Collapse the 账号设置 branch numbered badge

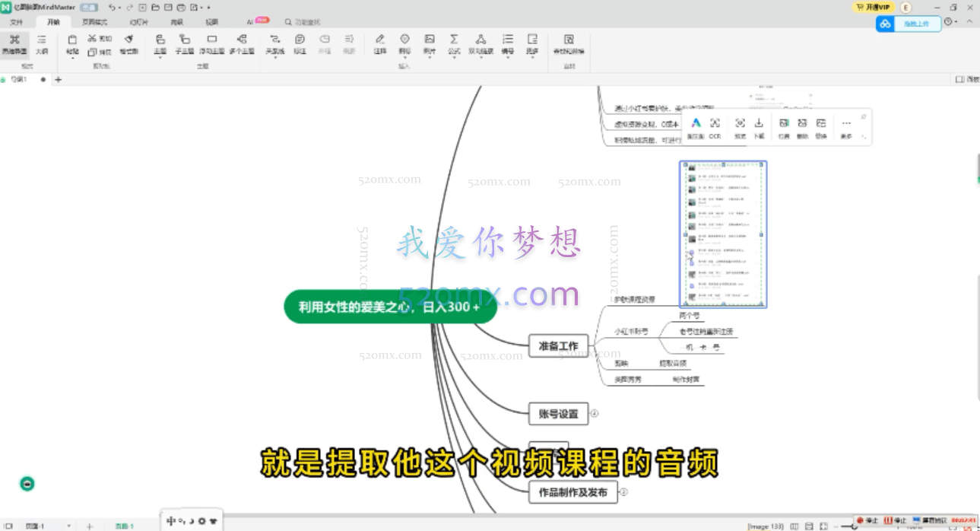[x=595, y=414]
